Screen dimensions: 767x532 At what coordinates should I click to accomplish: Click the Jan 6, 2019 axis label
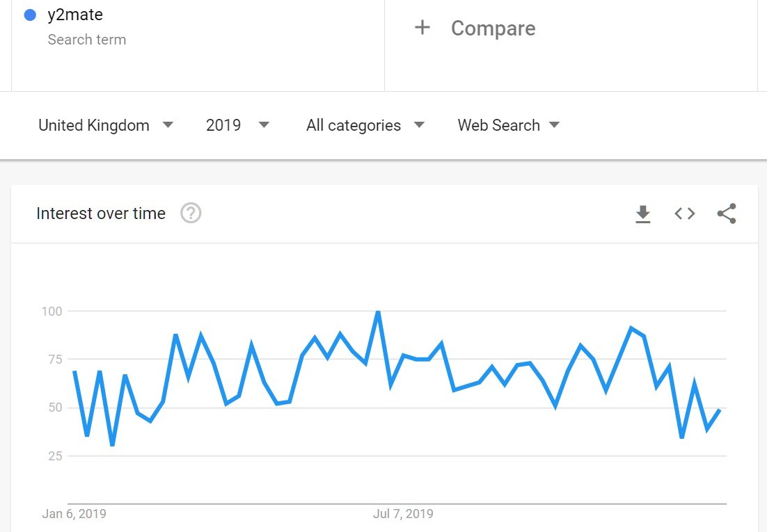pyautogui.click(x=74, y=514)
